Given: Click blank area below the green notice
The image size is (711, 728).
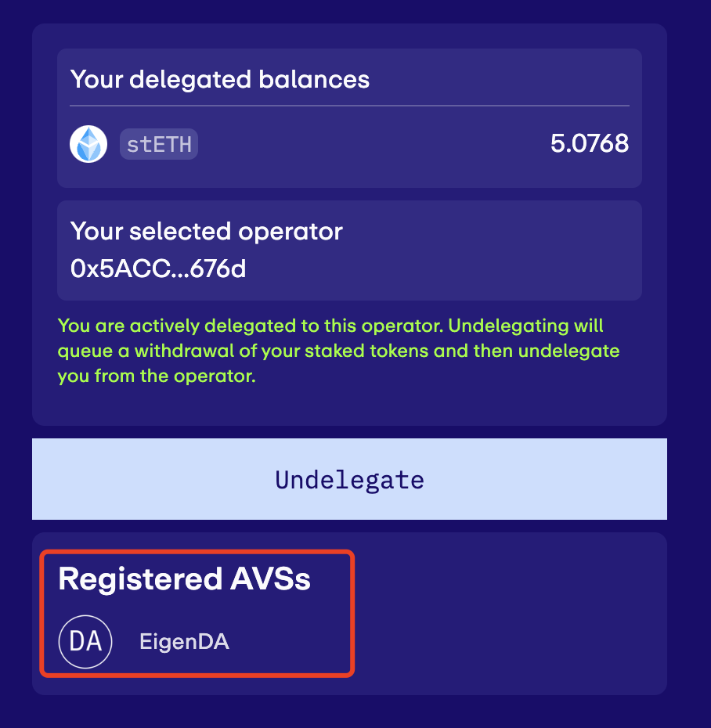Looking at the screenshot, I should pos(349,406).
